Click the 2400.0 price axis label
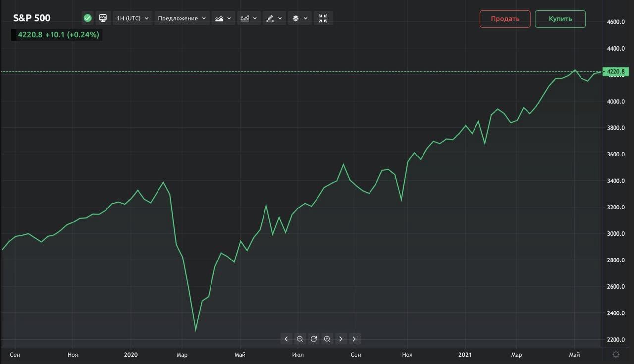 pos(616,313)
